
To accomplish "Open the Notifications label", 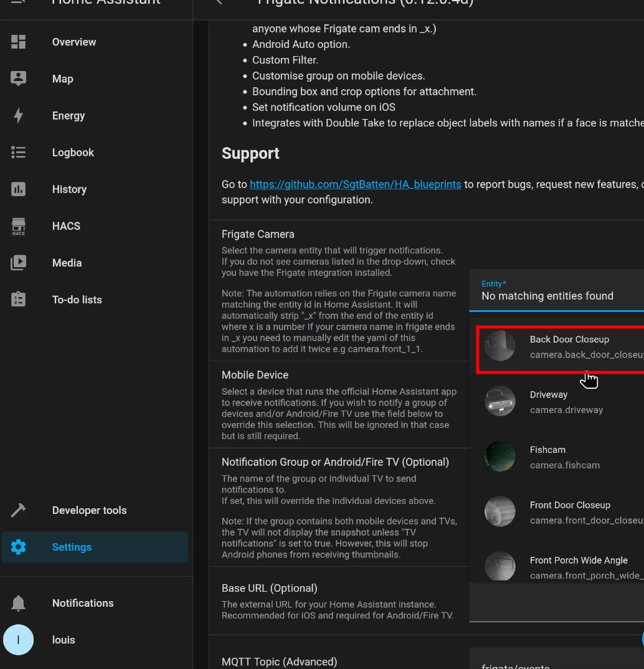I will (83, 603).
